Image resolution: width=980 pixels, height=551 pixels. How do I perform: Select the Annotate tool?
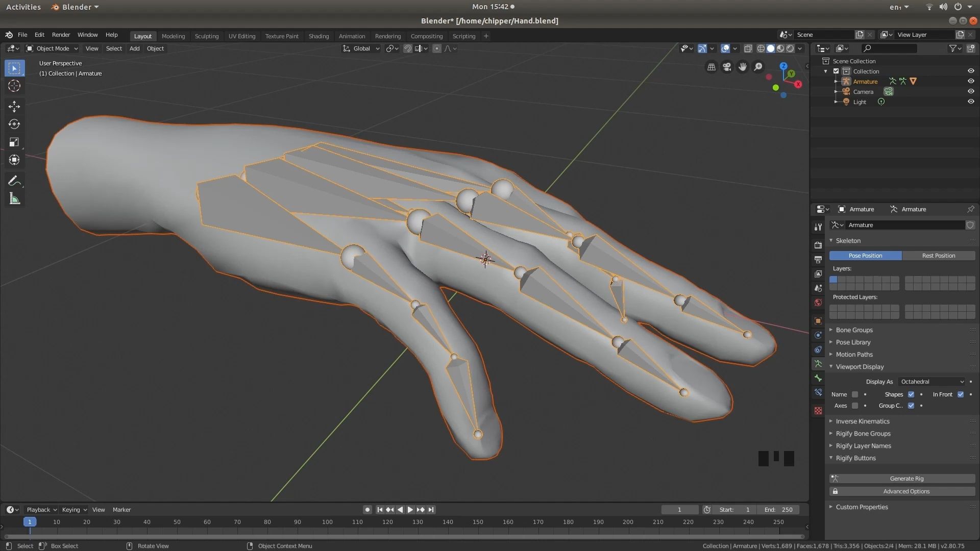(14, 181)
